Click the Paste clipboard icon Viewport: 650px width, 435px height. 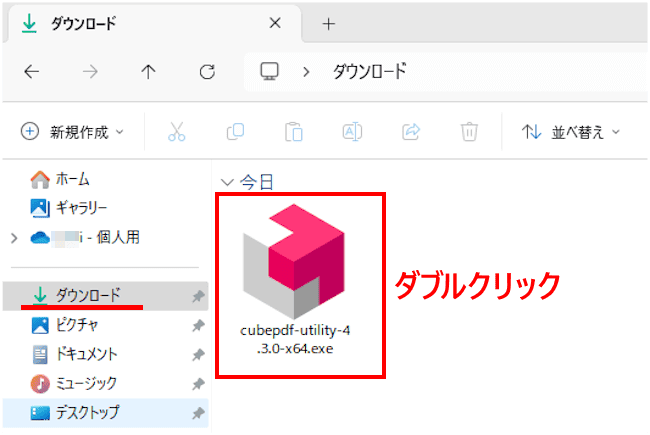click(x=294, y=132)
